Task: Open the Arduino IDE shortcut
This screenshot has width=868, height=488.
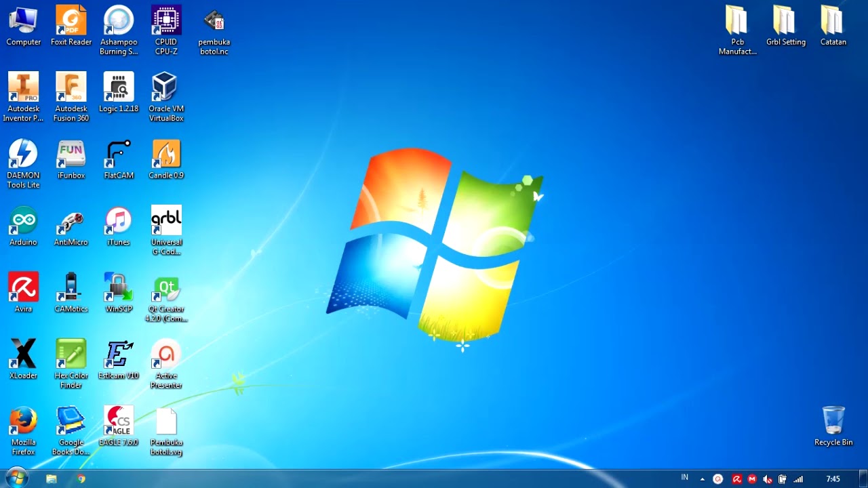Action: (23, 226)
